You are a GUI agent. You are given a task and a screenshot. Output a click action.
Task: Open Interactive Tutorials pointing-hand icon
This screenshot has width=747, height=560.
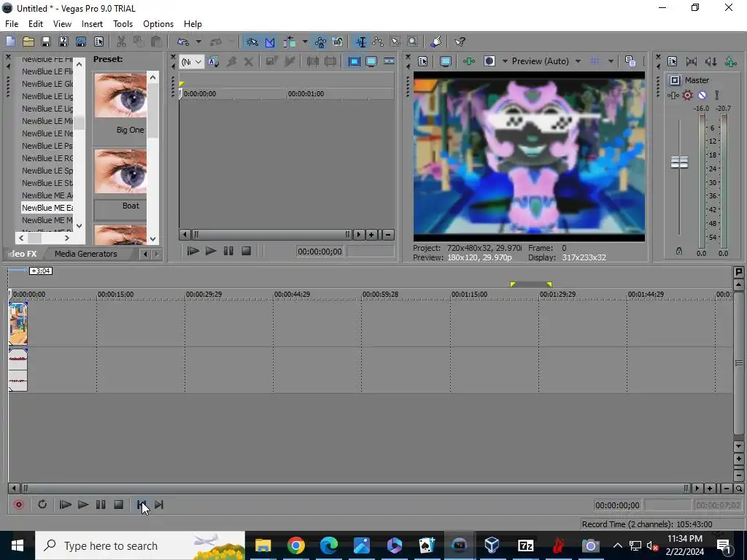pos(436,42)
